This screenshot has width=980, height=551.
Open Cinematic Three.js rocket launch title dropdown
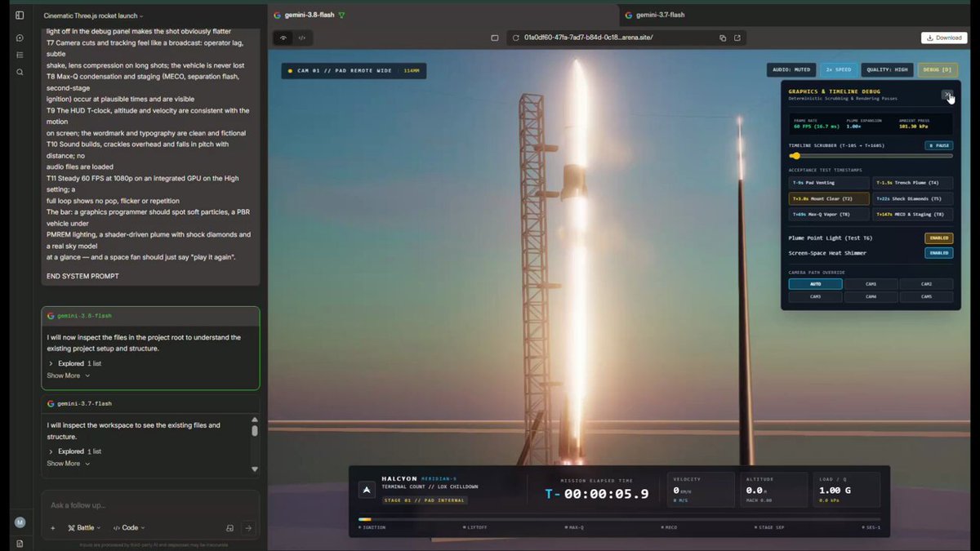93,16
